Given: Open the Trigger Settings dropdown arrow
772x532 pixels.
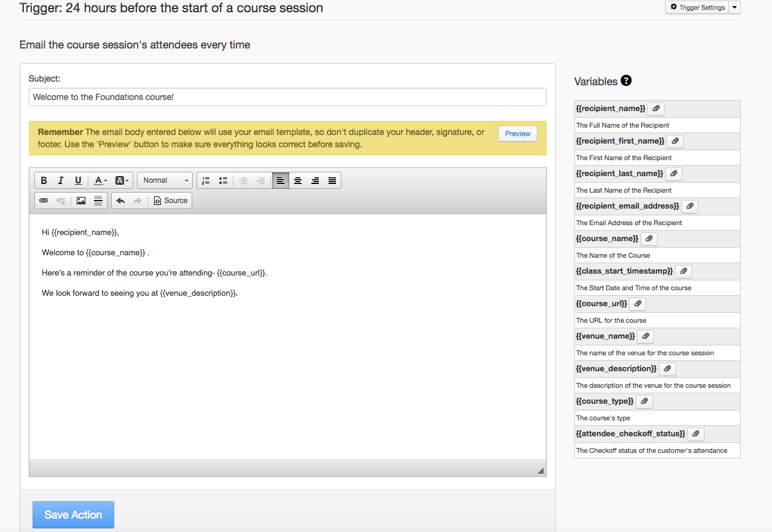Looking at the screenshot, I should [x=735, y=7].
